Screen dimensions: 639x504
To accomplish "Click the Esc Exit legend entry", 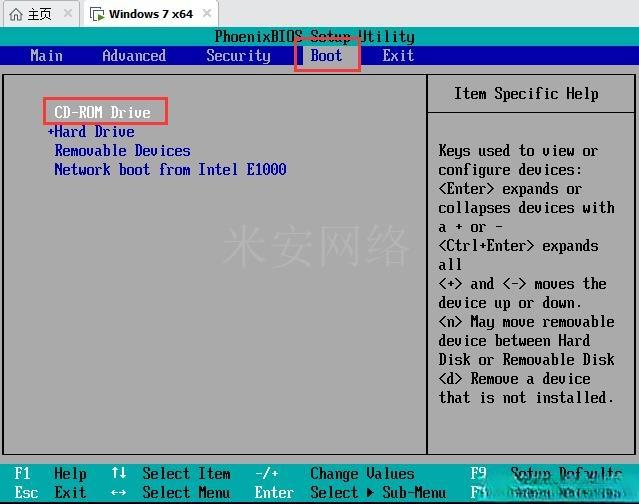I will coord(50,492).
